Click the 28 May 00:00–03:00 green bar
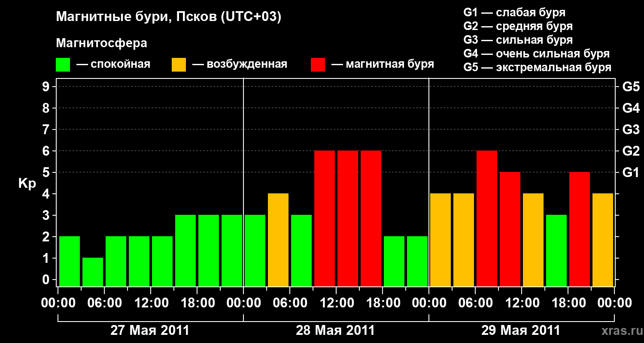 click(x=255, y=250)
